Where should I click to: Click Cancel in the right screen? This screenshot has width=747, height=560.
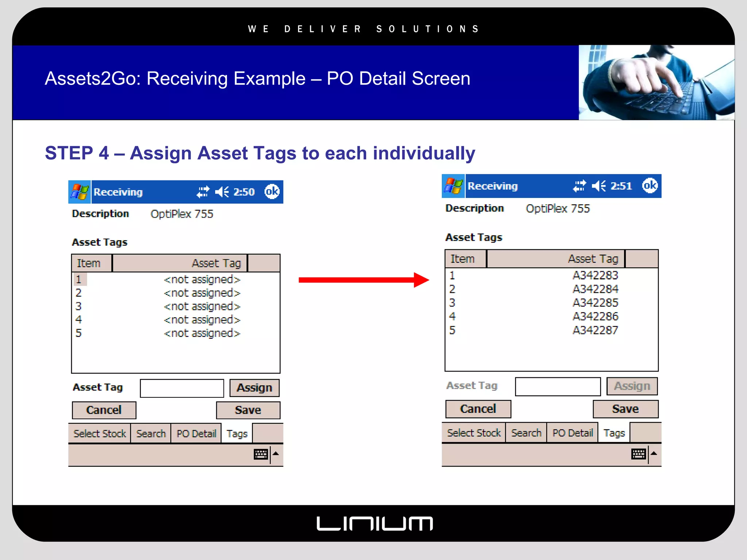coord(478,409)
